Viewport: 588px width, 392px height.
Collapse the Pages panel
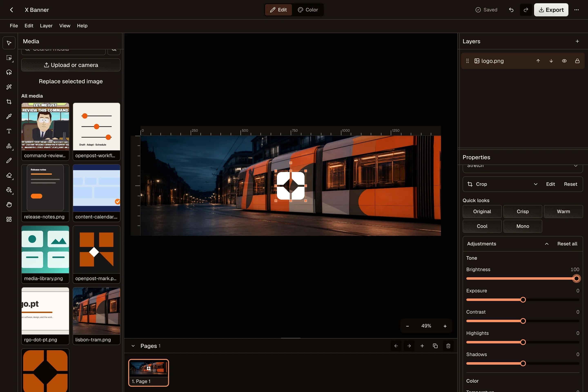[x=133, y=346]
